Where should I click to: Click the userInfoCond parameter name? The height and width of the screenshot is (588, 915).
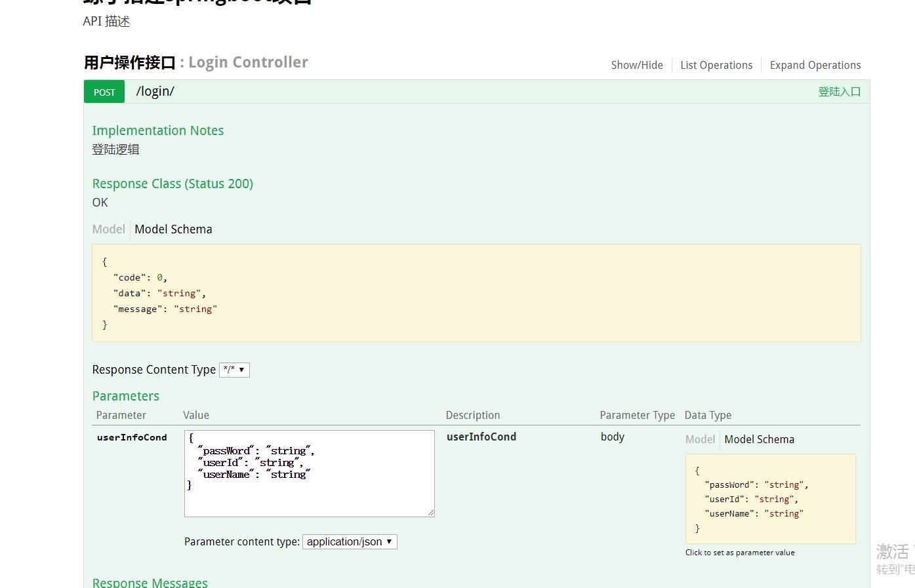click(132, 437)
